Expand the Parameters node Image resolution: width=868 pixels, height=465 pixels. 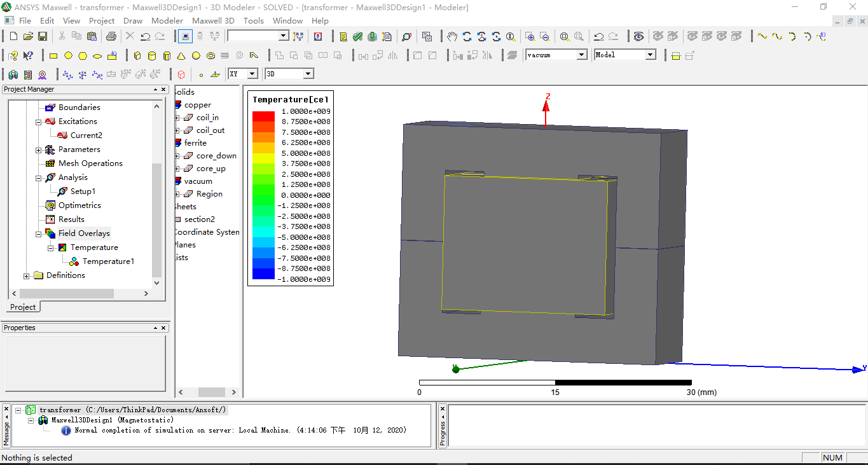(x=39, y=149)
